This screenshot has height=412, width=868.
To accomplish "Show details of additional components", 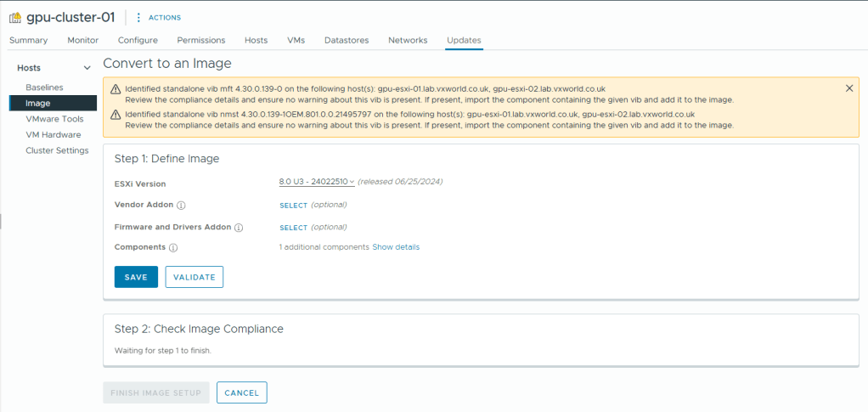I will point(395,247).
